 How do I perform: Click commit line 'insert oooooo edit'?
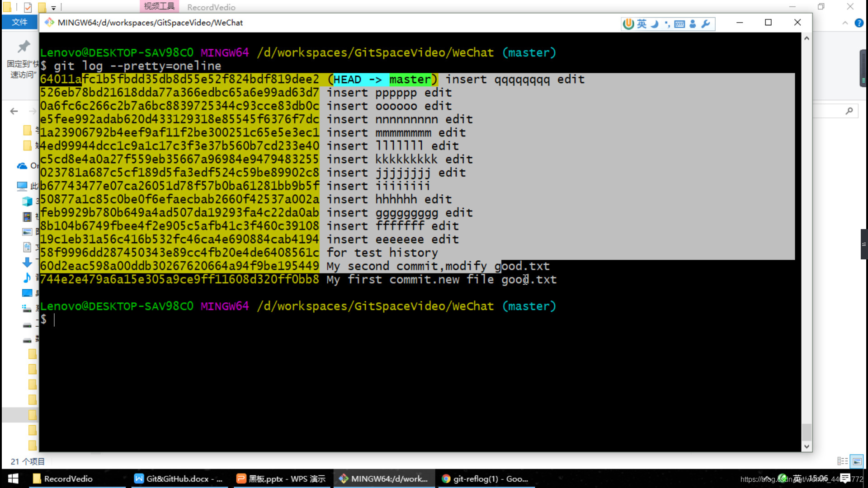coord(389,106)
